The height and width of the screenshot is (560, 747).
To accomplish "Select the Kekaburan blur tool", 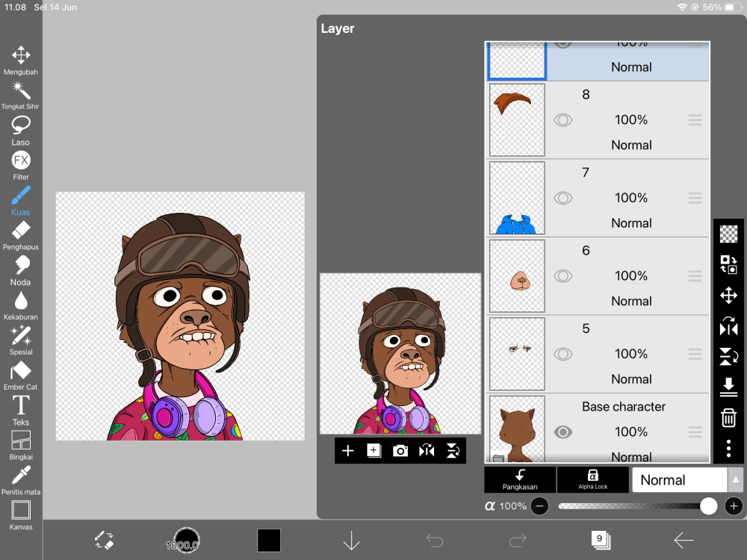I will click(x=20, y=305).
